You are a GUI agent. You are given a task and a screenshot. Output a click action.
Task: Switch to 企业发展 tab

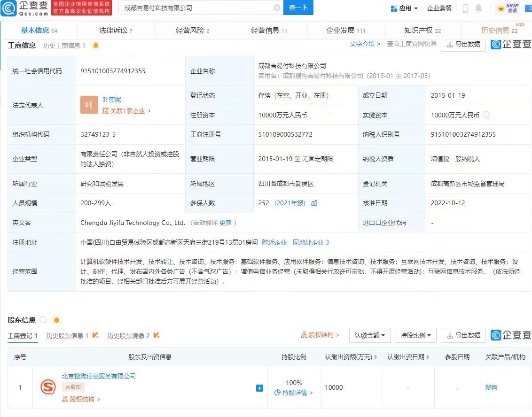point(346,31)
